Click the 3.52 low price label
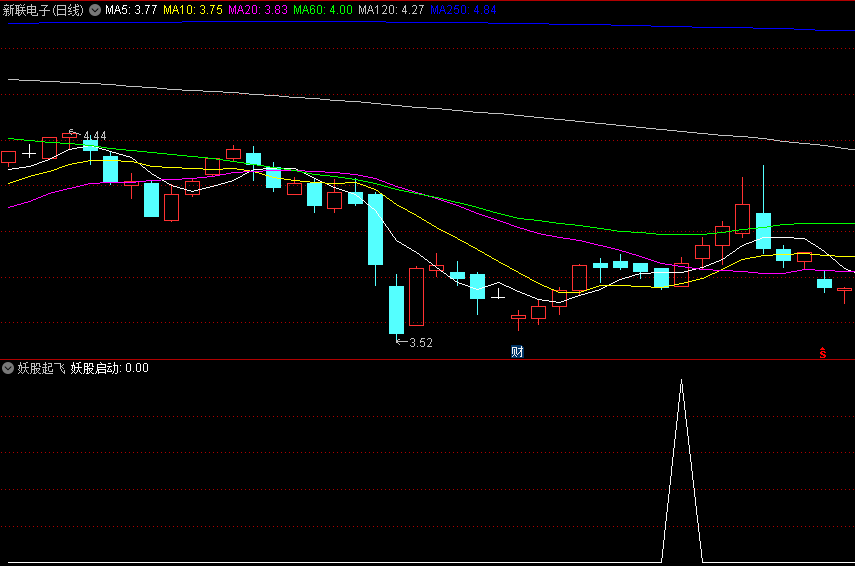Viewport: 855px width, 566px height. point(420,342)
